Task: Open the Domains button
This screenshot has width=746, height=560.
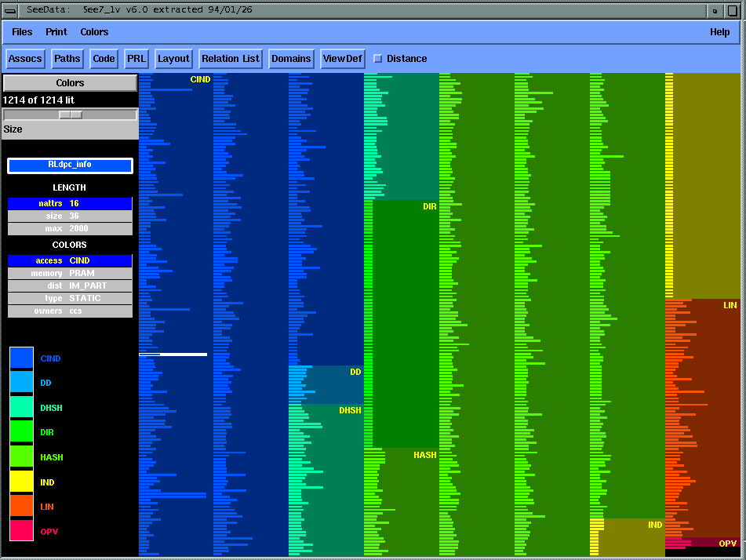Action: tap(292, 59)
